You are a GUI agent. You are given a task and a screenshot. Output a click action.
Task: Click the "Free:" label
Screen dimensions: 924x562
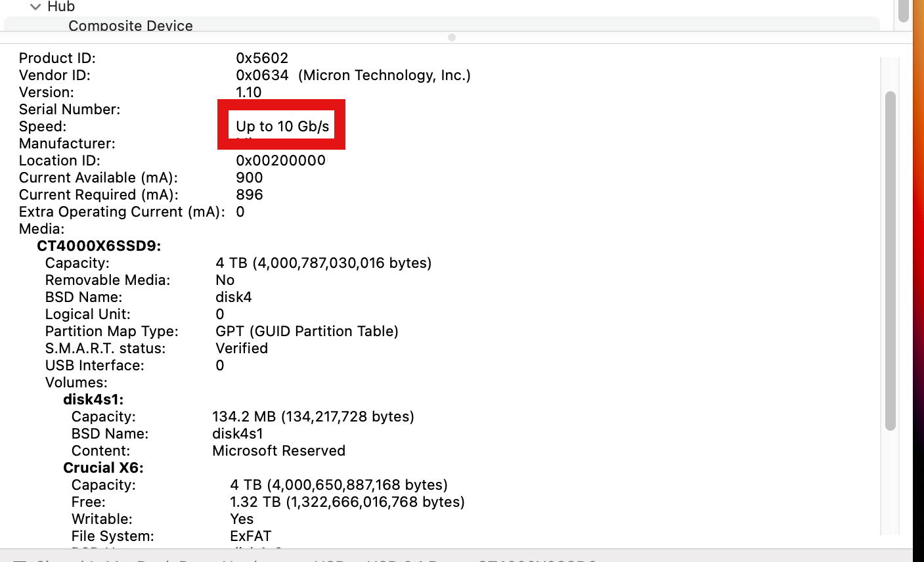pos(89,502)
